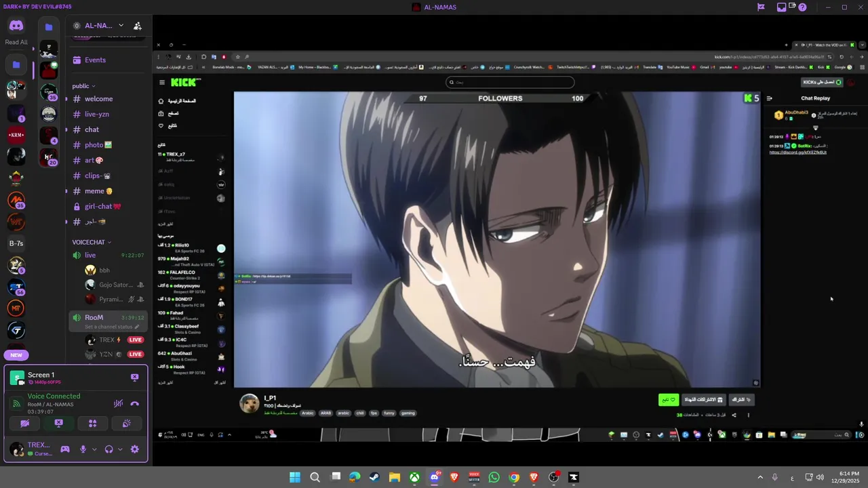Open WhatsApp from the taskbar
The height and width of the screenshot is (488, 868).
[494, 477]
